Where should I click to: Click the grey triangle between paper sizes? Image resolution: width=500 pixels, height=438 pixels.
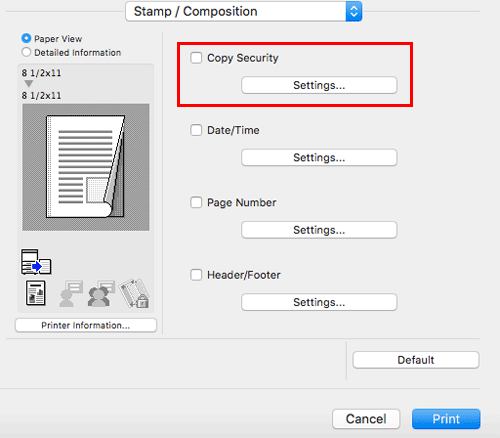[x=29, y=83]
